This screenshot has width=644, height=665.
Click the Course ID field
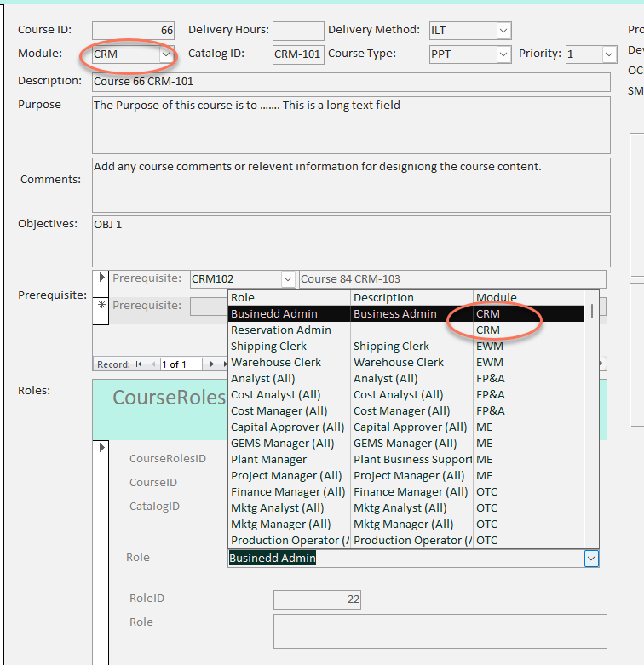click(133, 31)
